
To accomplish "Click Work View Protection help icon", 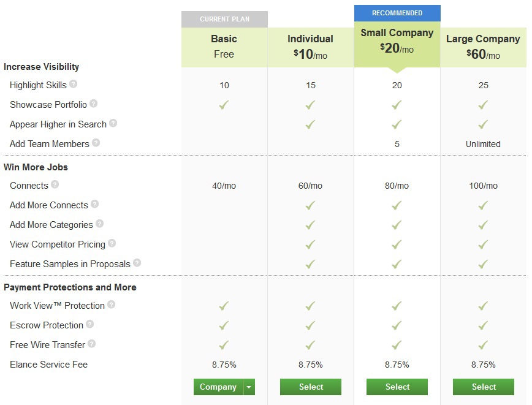I will tap(111, 305).
